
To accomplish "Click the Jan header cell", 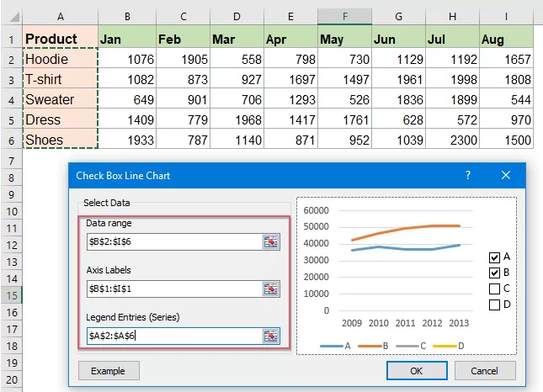I will [x=127, y=36].
